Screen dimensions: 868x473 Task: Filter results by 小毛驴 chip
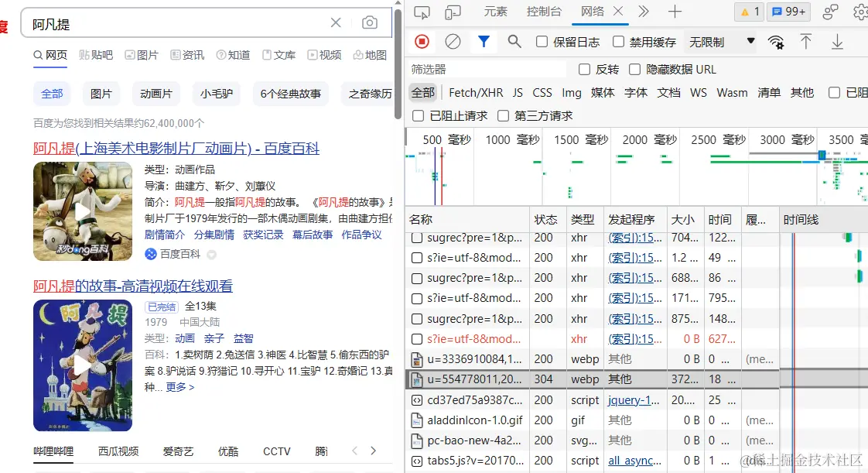pyautogui.click(x=217, y=94)
